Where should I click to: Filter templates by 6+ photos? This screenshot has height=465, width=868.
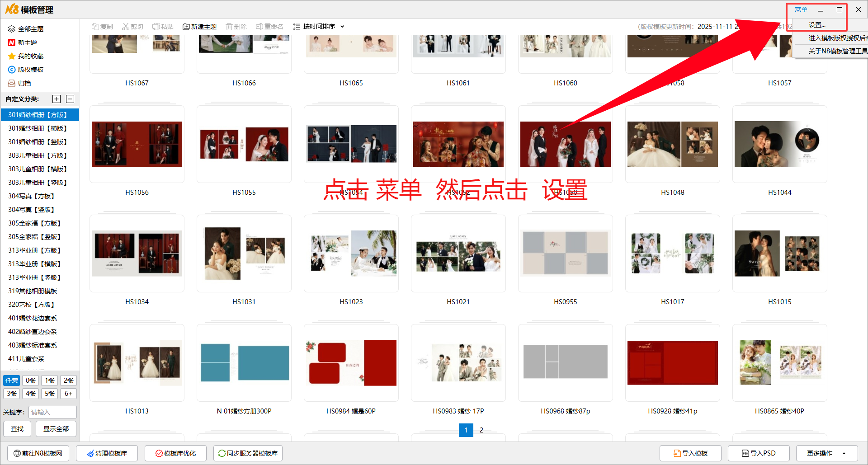(69, 394)
